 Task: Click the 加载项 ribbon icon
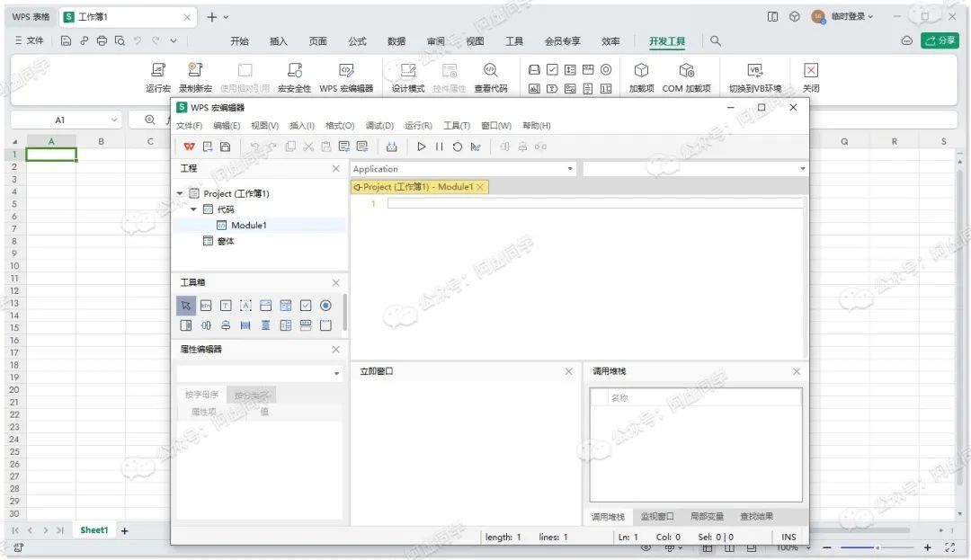coord(642,76)
